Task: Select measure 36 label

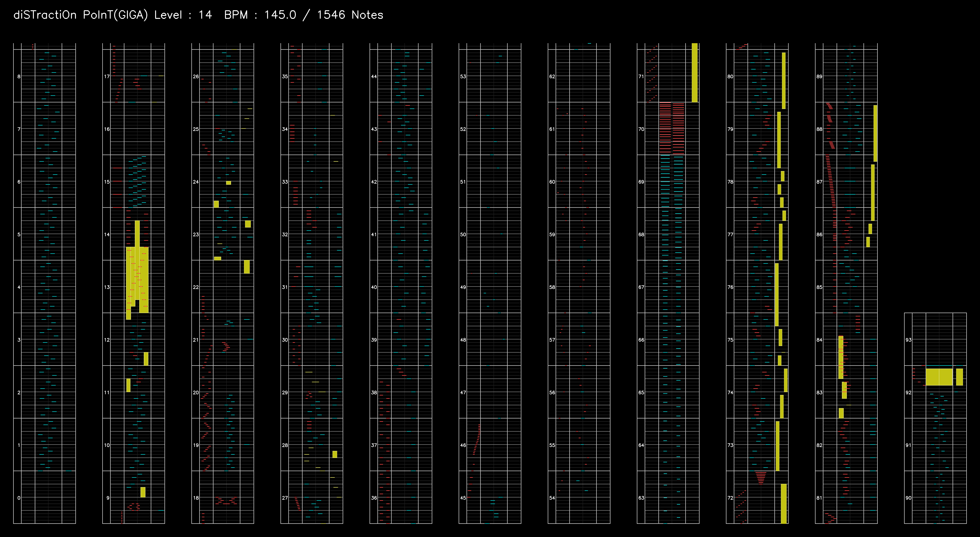Action: (374, 498)
